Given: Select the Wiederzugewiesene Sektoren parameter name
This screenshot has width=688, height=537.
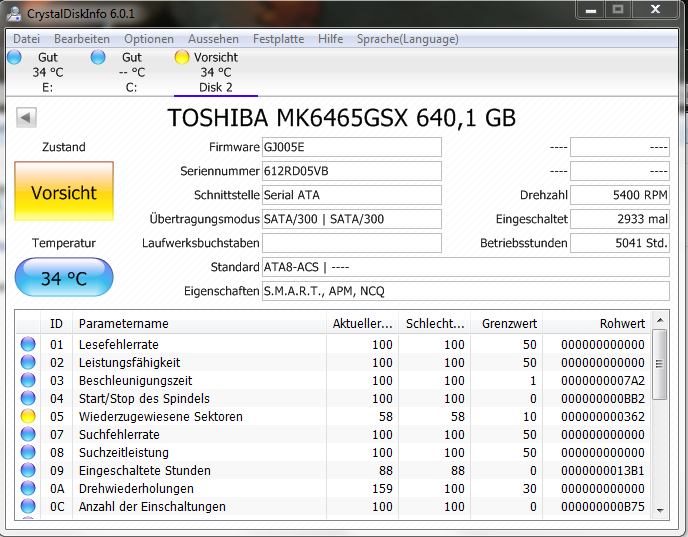Looking at the screenshot, I should tap(161, 416).
